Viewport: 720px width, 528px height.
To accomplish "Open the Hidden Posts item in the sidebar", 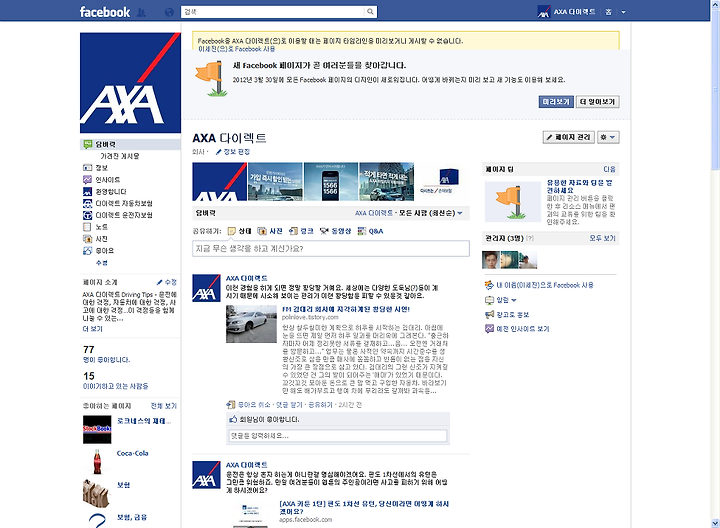I will click(x=119, y=156).
